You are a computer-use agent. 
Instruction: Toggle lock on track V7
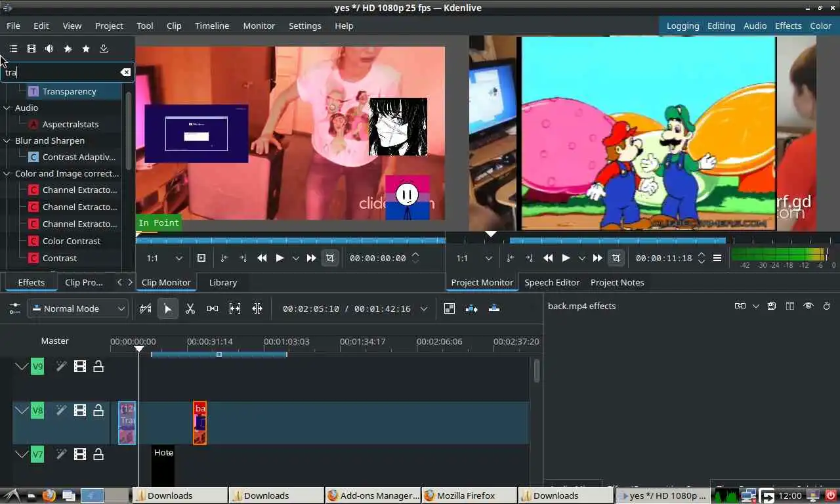(x=98, y=453)
